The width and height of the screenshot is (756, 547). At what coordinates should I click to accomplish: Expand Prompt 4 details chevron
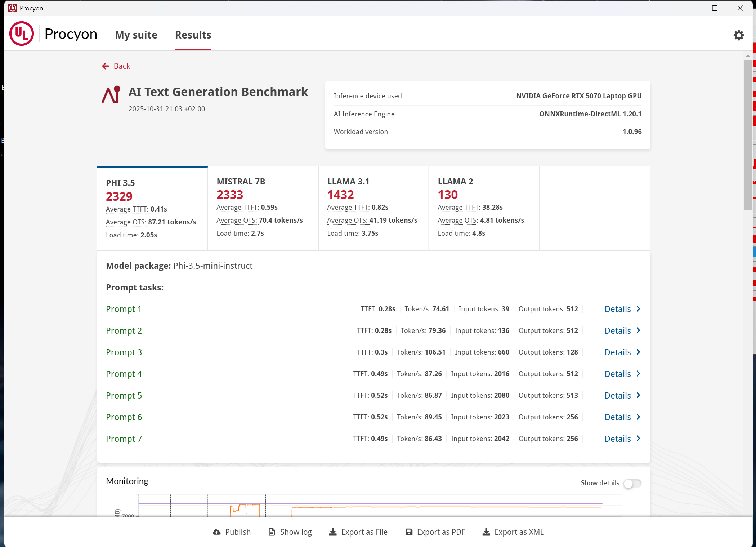tap(638, 374)
